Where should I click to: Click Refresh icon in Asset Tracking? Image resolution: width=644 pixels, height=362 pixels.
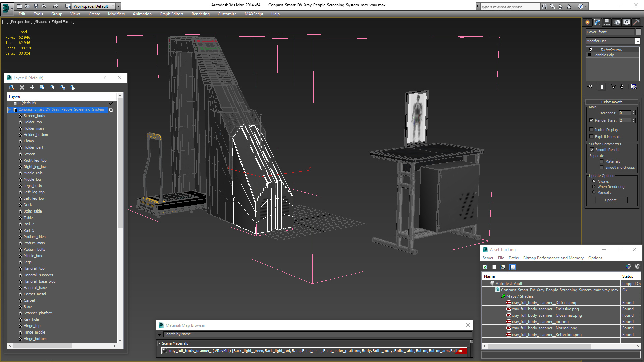[485, 267]
